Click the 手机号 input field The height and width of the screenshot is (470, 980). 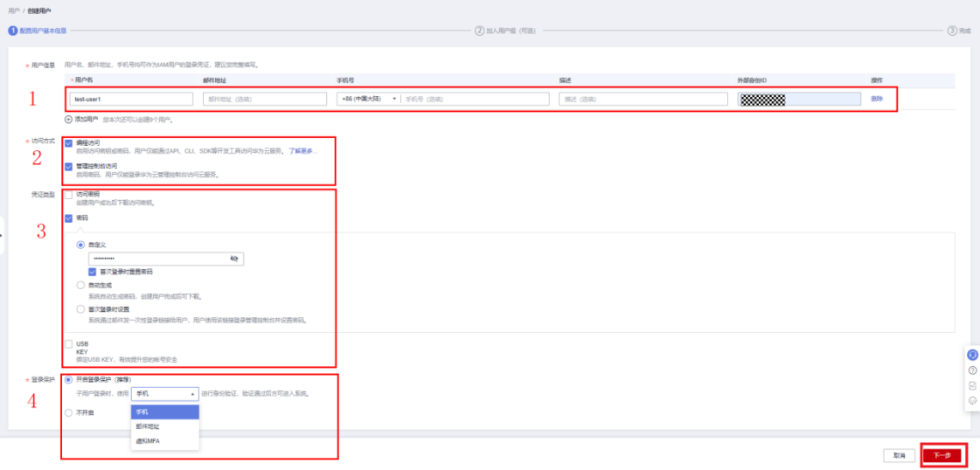tap(476, 99)
